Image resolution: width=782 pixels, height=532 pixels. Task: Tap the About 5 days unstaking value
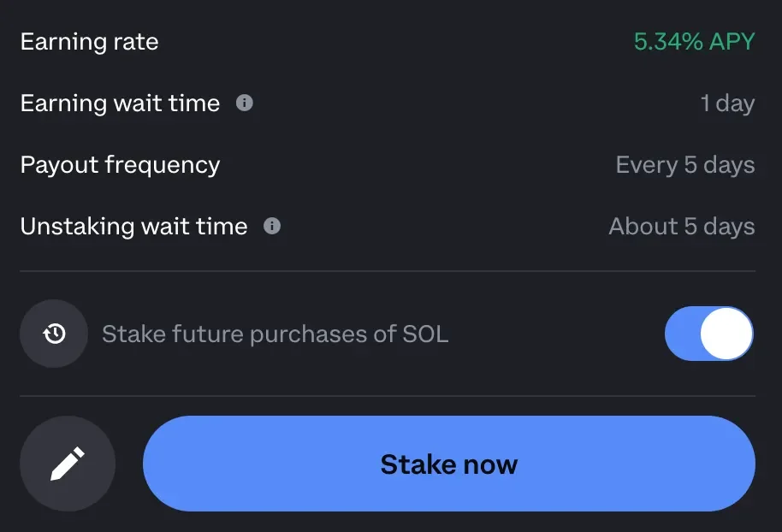[681, 226]
